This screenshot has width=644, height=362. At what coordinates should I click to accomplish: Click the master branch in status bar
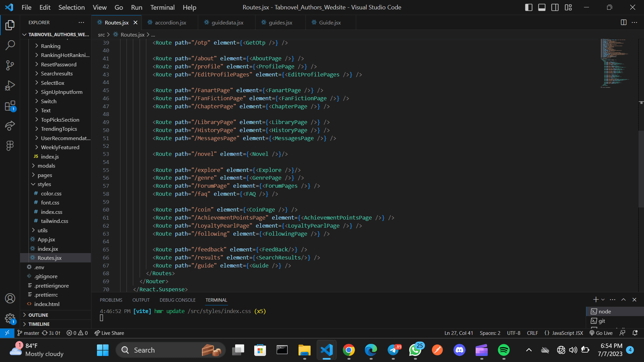click(x=28, y=333)
